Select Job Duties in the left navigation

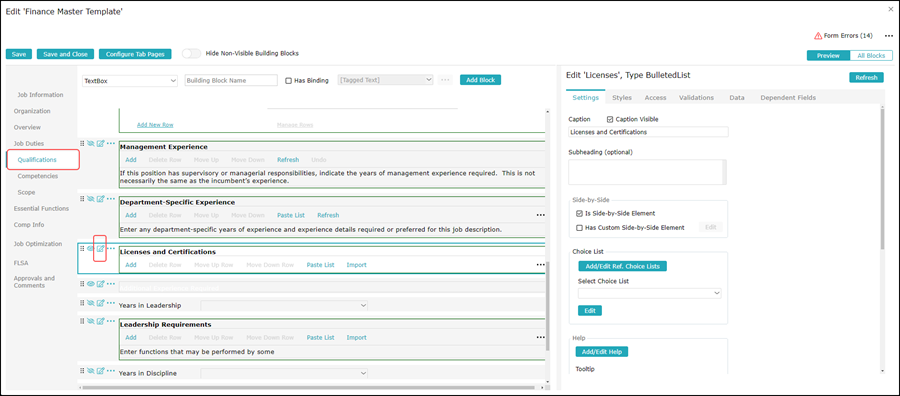tap(29, 143)
